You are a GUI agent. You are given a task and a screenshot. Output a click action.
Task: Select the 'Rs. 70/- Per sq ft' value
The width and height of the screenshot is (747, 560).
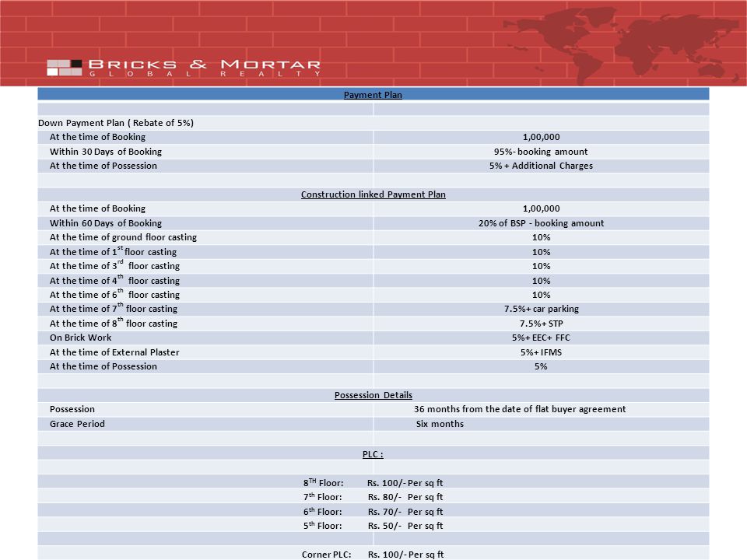[405, 512]
